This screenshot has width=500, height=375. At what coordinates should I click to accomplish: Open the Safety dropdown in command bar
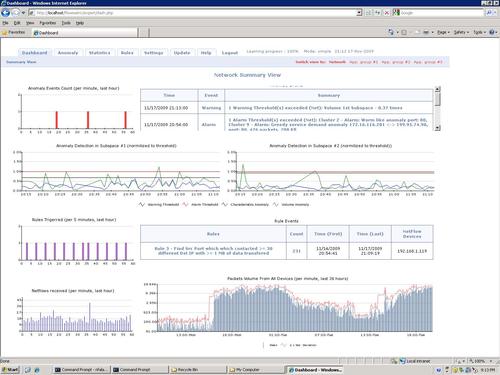click(461, 32)
